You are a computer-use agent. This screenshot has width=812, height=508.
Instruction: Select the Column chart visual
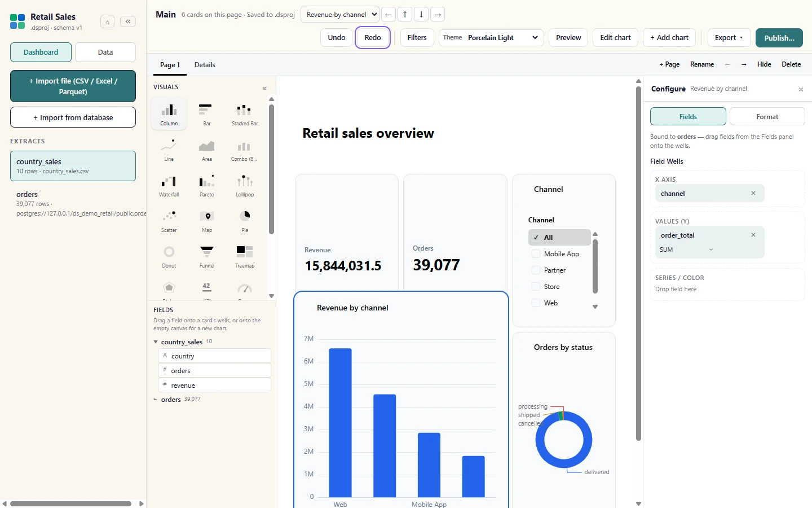(x=169, y=113)
